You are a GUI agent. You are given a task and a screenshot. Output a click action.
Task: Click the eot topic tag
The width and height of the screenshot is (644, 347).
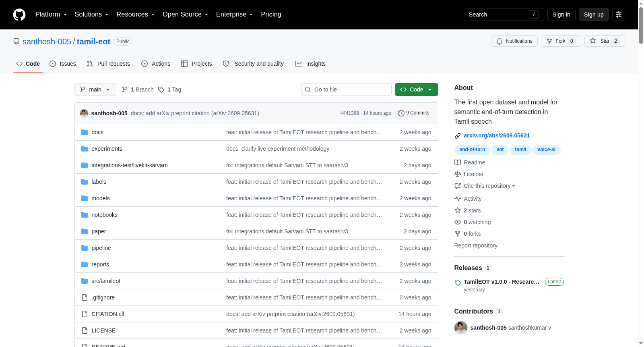click(500, 150)
